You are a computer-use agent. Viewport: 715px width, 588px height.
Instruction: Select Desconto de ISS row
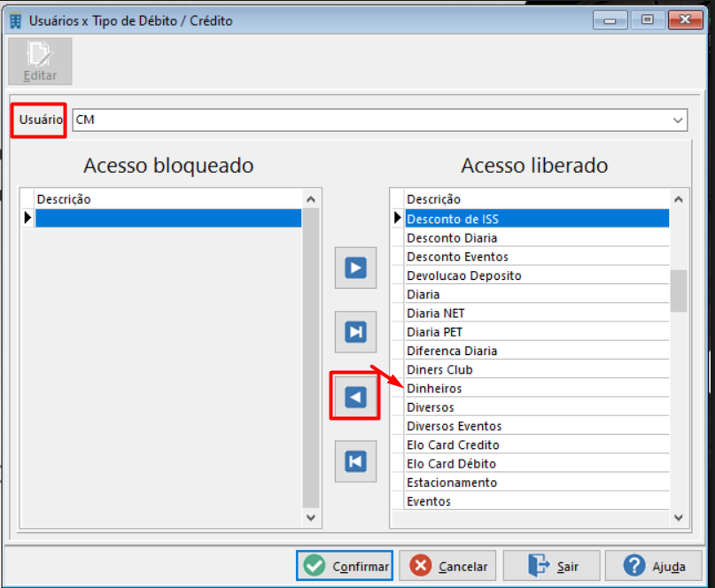point(537,219)
